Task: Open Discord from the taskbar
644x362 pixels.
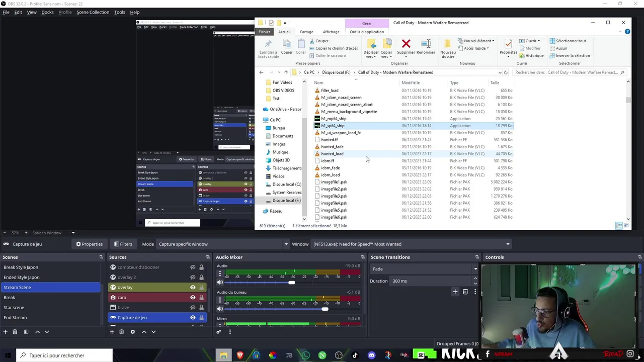Action: click(371, 355)
